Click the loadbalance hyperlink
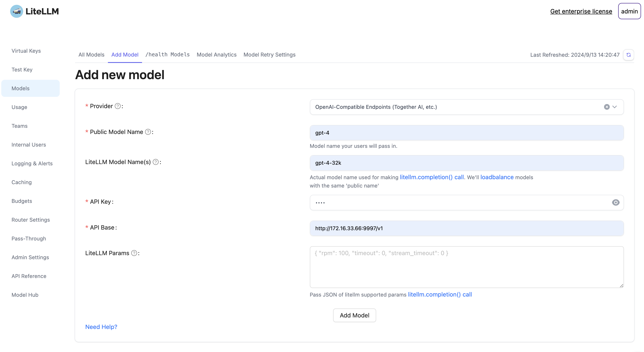Screen dimensions: 644x352 (x=497, y=177)
